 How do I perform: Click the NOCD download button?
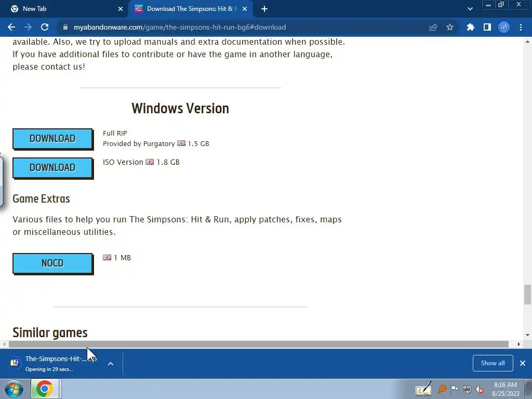[52, 263]
